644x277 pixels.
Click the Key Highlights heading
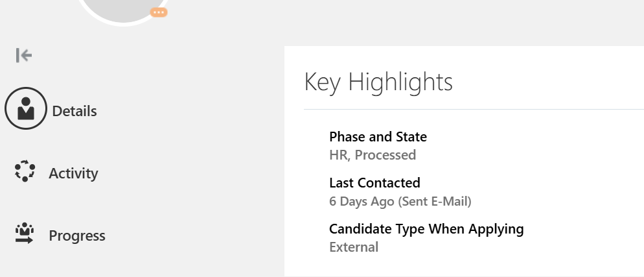[378, 82]
